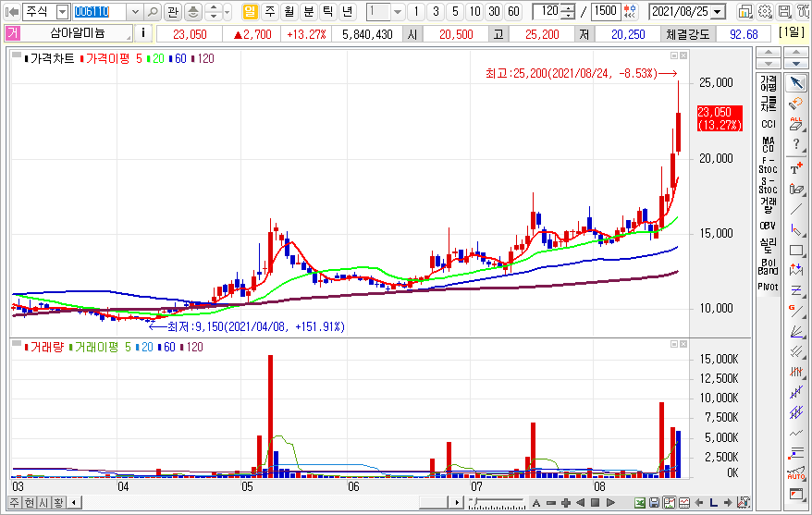
Task: Click the 관 watchlist button
Action: tap(173, 11)
